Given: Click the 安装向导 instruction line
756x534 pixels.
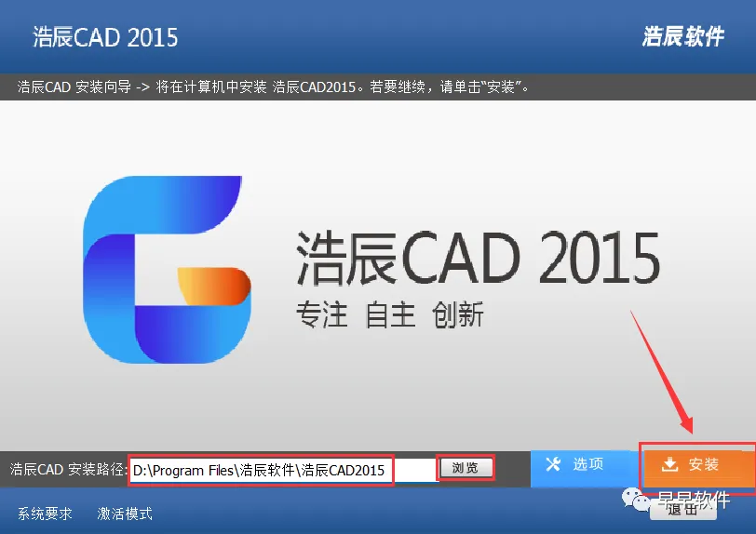Looking at the screenshot, I should pos(274,87).
